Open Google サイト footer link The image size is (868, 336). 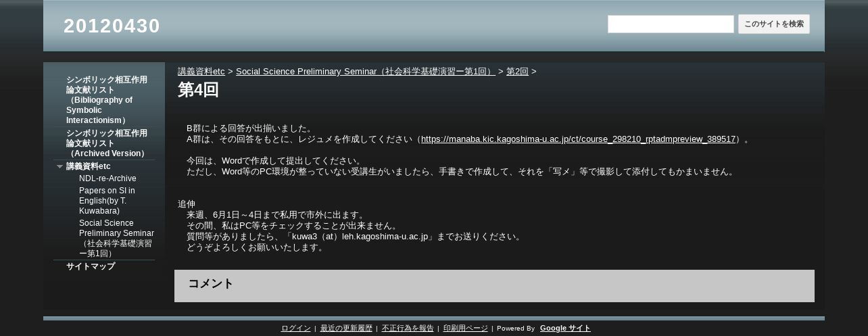[x=565, y=329]
